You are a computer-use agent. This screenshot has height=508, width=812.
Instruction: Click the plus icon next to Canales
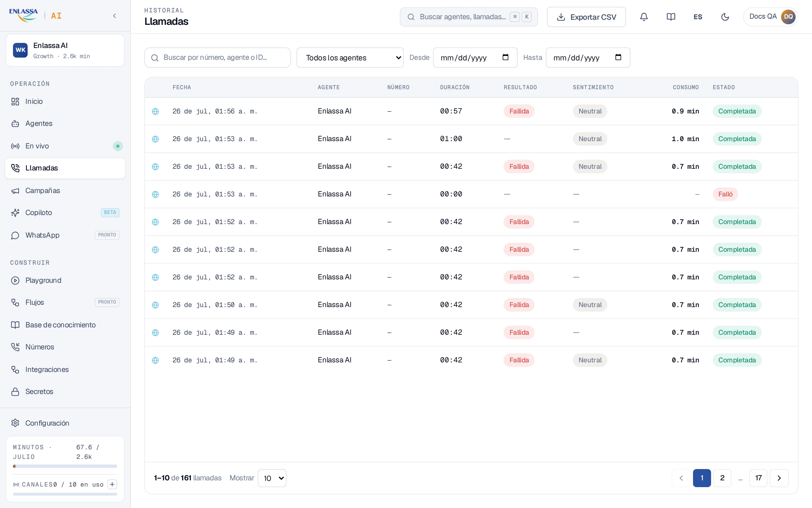coord(112,484)
